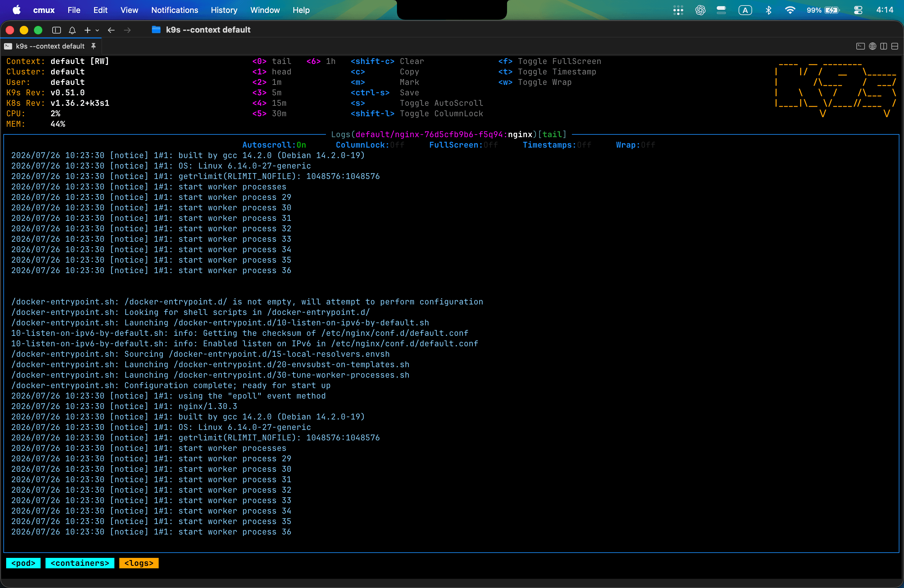
Task: Toggle the ColumnLock:Off indicator
Action: [370, 145]
